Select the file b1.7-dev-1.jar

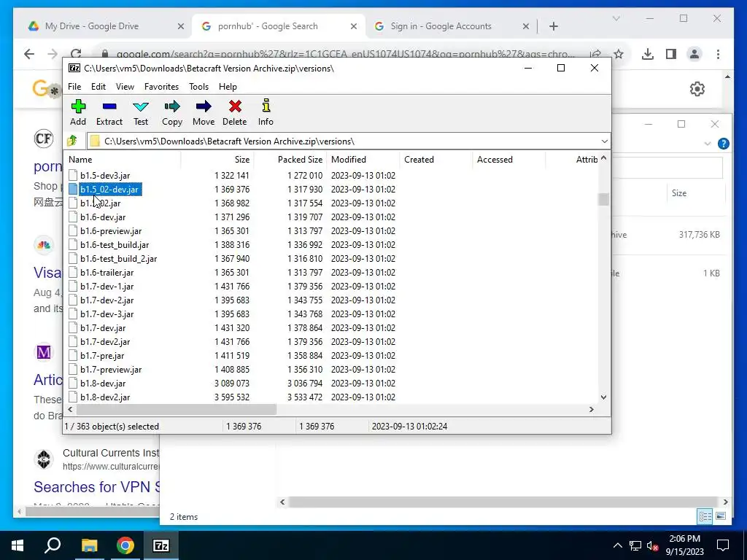point(107,286)
